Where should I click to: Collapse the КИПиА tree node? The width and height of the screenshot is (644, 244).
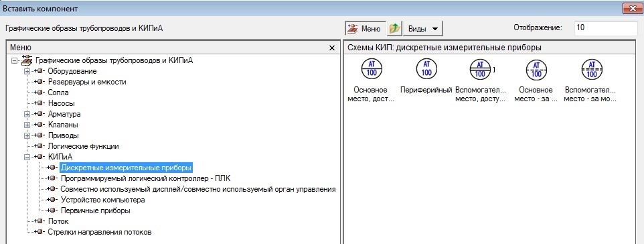tap(27, 157)
